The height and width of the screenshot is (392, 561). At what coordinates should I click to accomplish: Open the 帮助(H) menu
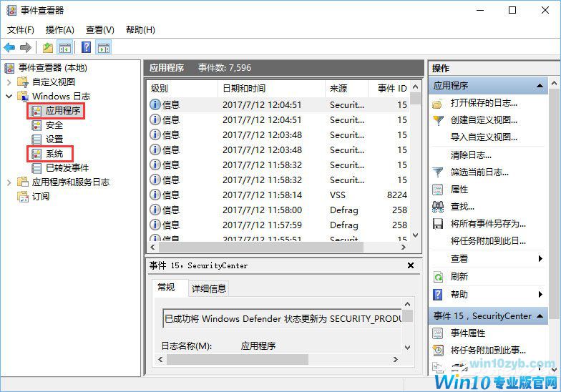tap(140, 30)
